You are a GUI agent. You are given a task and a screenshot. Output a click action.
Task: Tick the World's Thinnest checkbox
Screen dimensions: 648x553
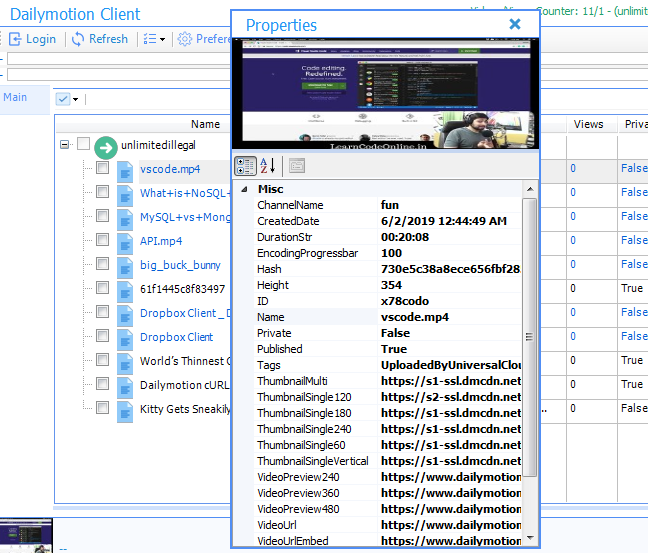coord(102,360)
